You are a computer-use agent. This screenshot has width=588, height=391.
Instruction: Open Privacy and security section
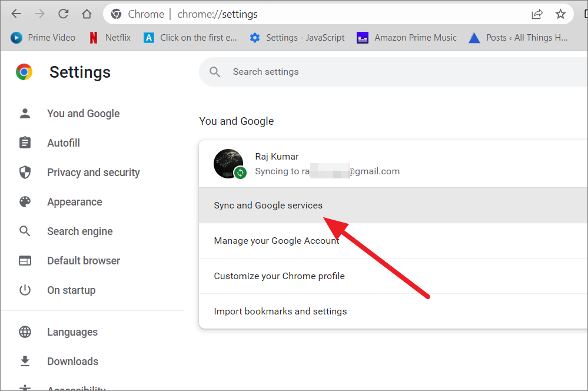[x=94, y=172]
